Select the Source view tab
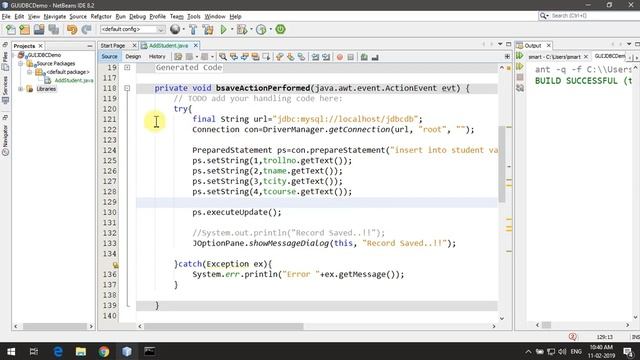The width and height of the screenshot is (640, 360). click(x=109, y=56)
